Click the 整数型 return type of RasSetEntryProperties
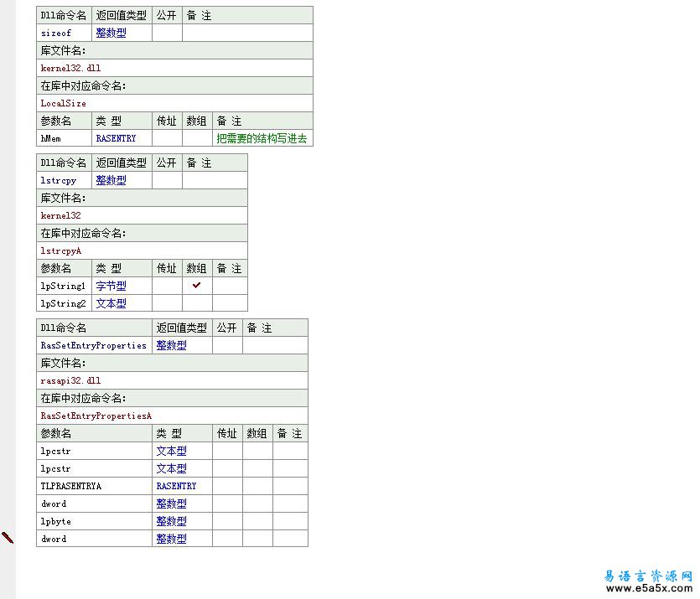The image size is (700, 599). click(171, 346)
